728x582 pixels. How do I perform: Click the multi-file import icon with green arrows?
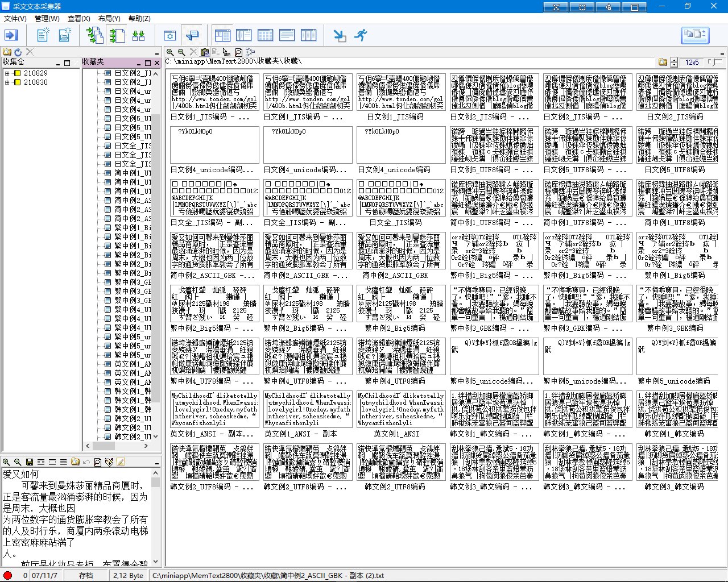tap(95, 35)
